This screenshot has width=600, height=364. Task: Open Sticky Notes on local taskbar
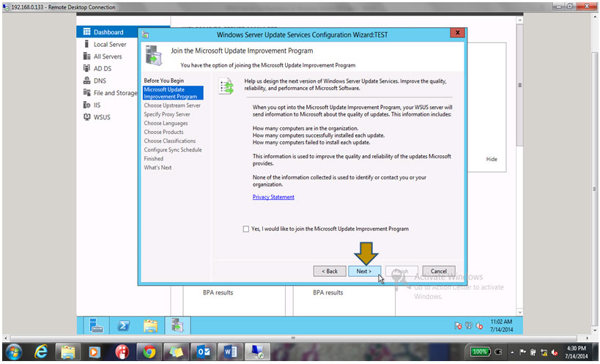click(176, 352)
